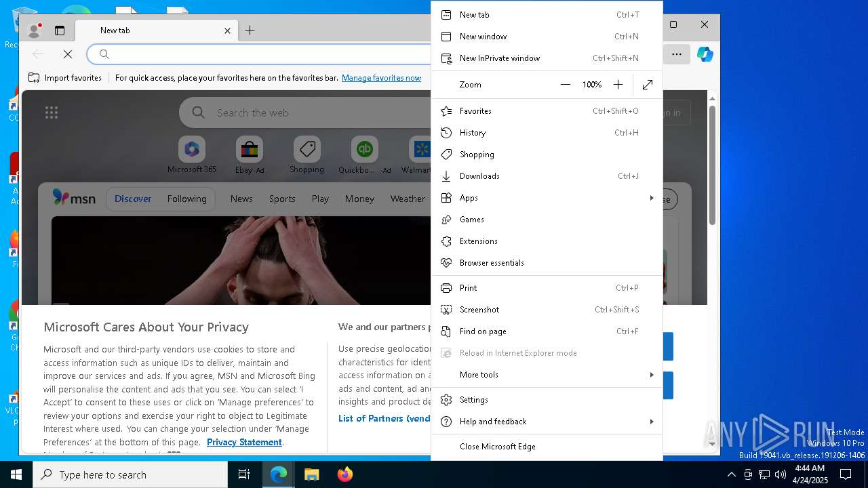868x488 pixels.
Task: Open Shopping from Edge menu
Action: click(547, 155)
